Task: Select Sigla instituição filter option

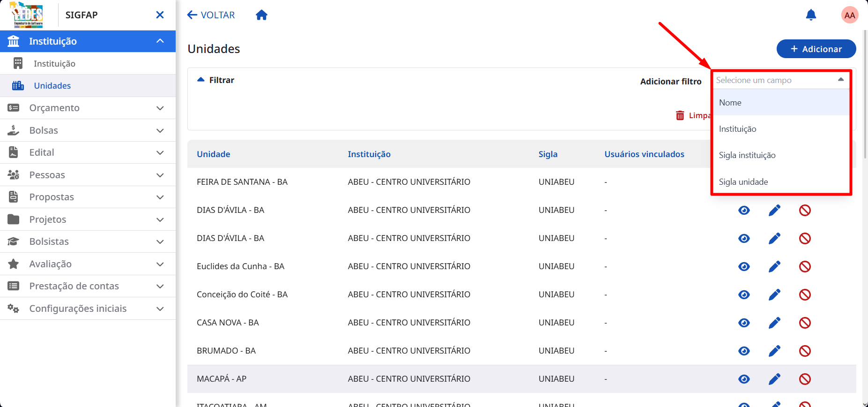Action: [x=781, y=155]
